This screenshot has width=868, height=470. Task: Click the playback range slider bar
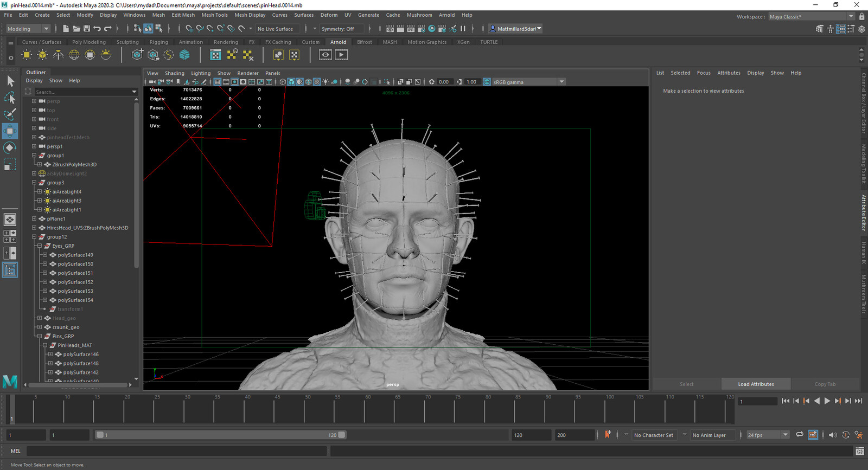tap(221, 435)
